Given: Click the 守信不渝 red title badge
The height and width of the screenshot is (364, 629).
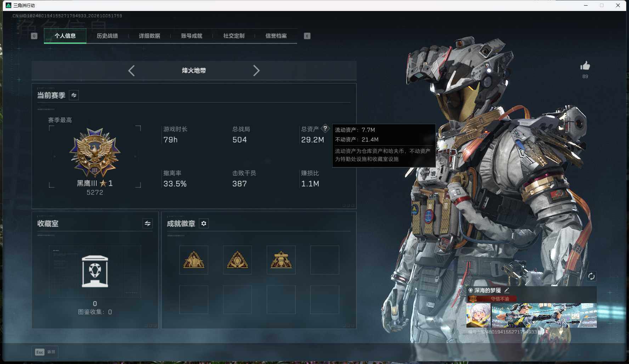Looking at the screenshot, I should pos(492,299).
